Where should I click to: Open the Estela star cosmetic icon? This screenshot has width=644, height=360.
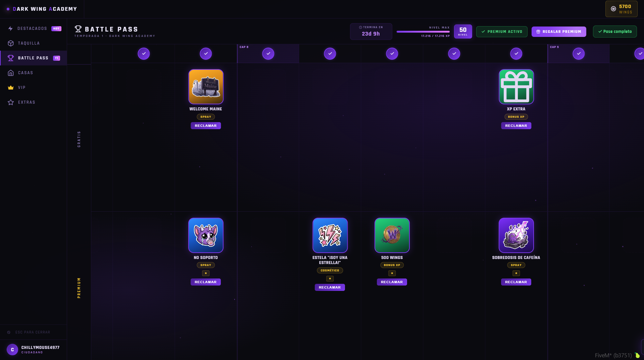[330, 235]
